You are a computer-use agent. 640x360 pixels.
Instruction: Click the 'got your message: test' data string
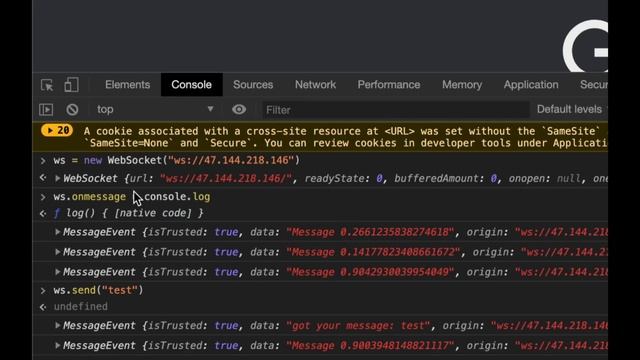(x=358, y=326)
